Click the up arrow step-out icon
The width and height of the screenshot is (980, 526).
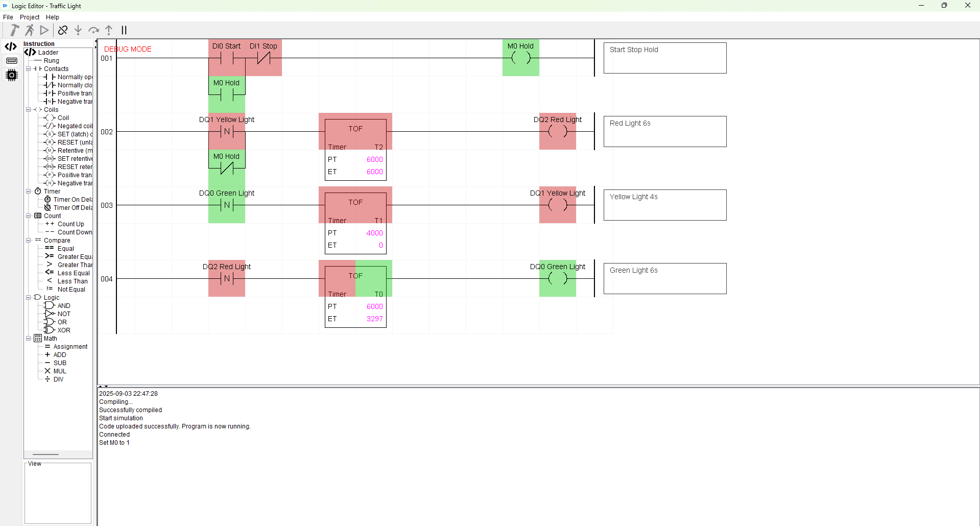click(x=109, y=30)
